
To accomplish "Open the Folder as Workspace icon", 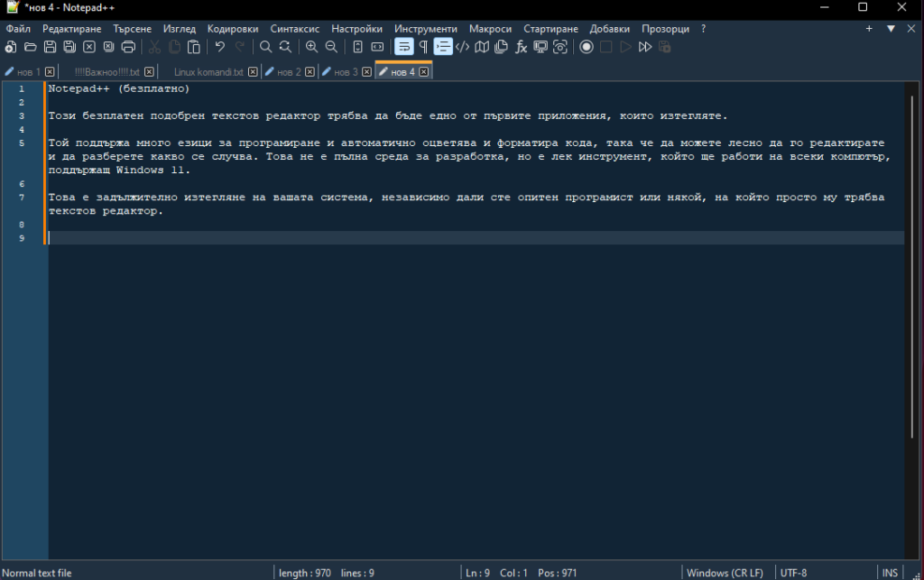I will pyautogui.click(x=541, y=47).
